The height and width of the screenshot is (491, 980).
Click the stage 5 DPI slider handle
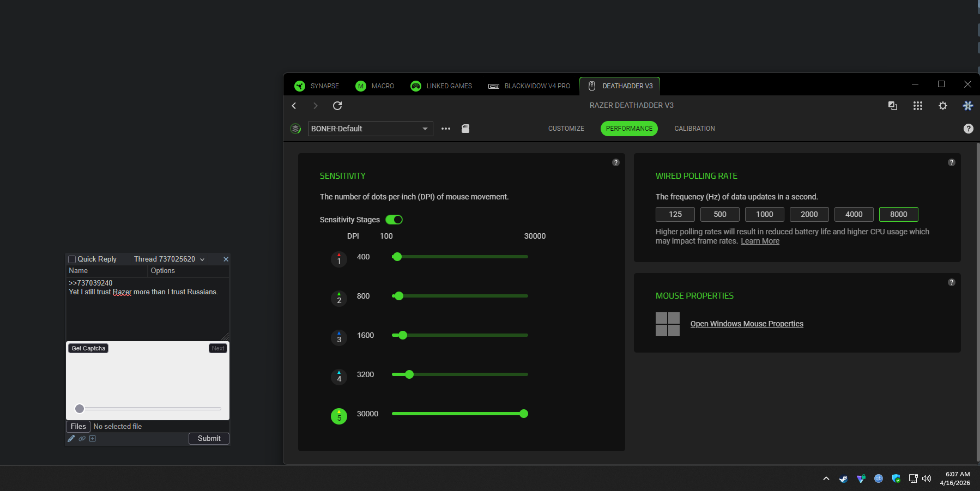click(x=524, y=414)
